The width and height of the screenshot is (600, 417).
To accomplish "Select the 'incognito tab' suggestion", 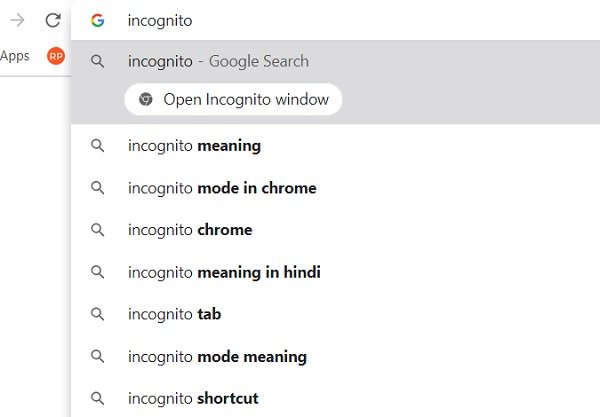I will (174, 314).
